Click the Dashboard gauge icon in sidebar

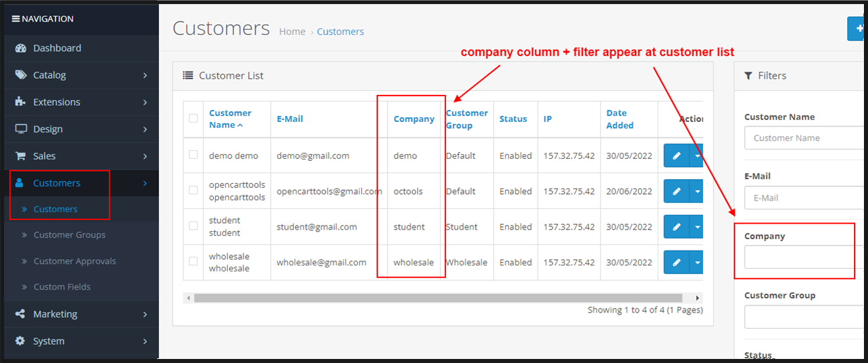point(20,48)
